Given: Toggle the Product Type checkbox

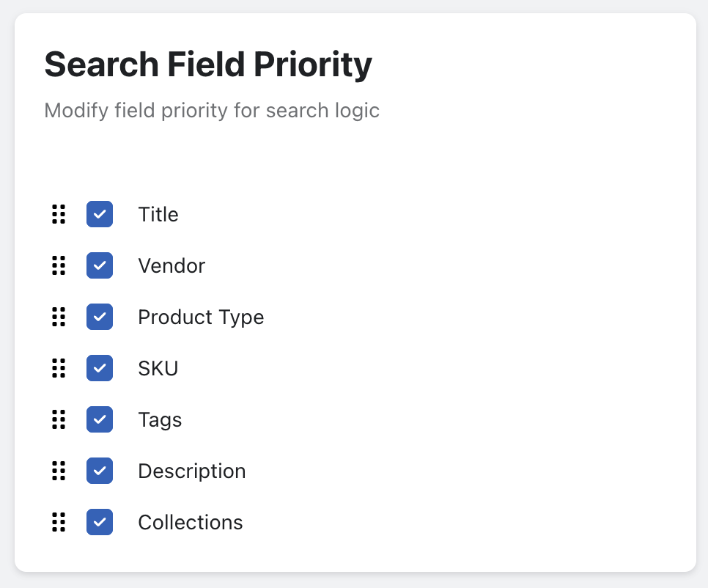Looking at the screenshot, I should click(x=100, y=317).
